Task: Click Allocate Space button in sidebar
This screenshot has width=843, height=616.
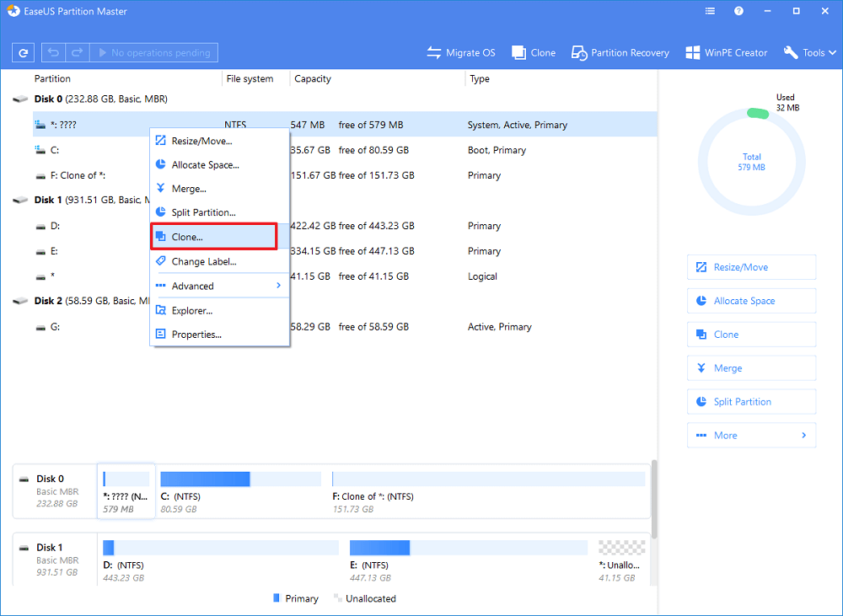Action: tap(751, 301)
